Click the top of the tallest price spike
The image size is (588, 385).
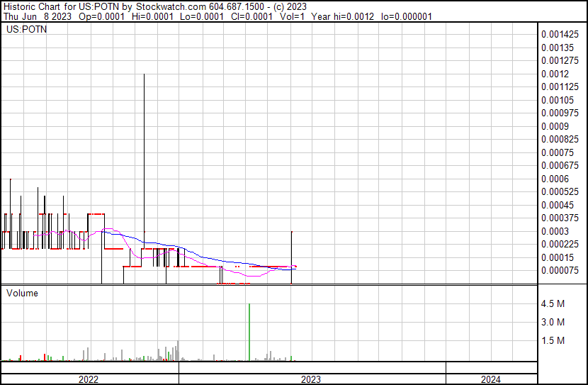pos(145,74)
